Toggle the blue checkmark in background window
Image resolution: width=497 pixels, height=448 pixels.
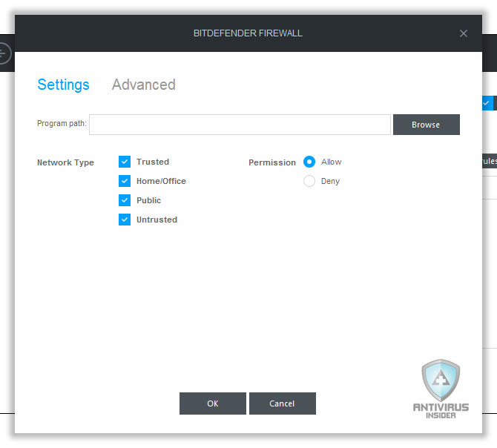point(487,103)
